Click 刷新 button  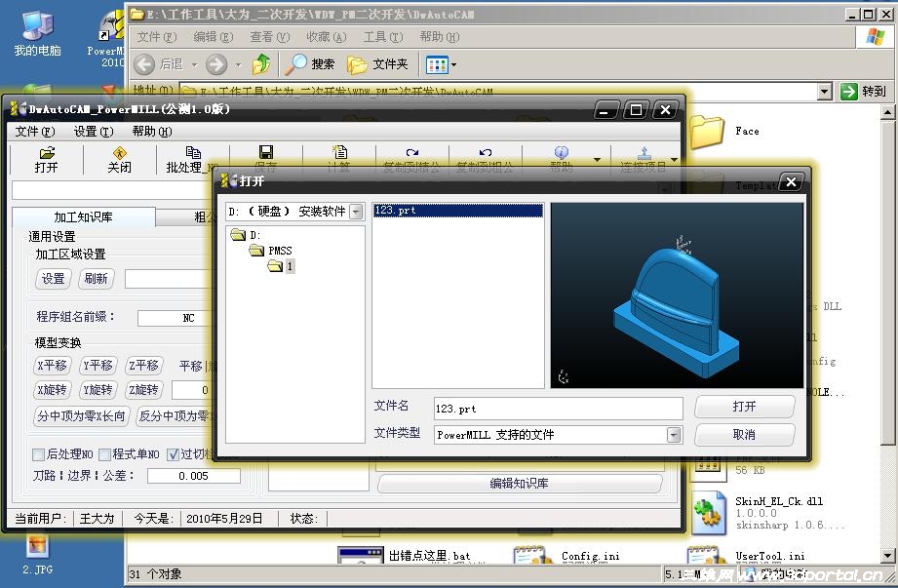pyautogui.click(x=97, y=279)
